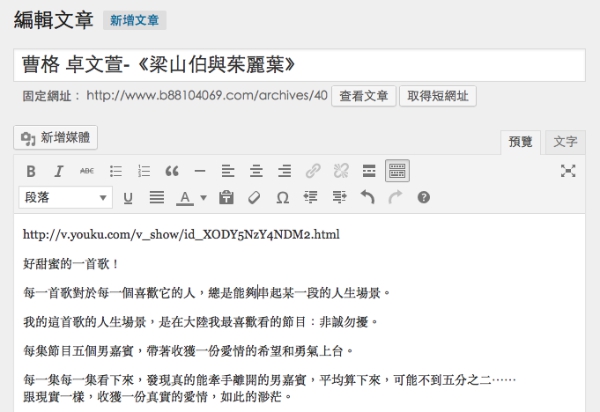Viewport: 600px width, 412px height.
Task: Undo the last edit
Action: [x=367, y=198]
